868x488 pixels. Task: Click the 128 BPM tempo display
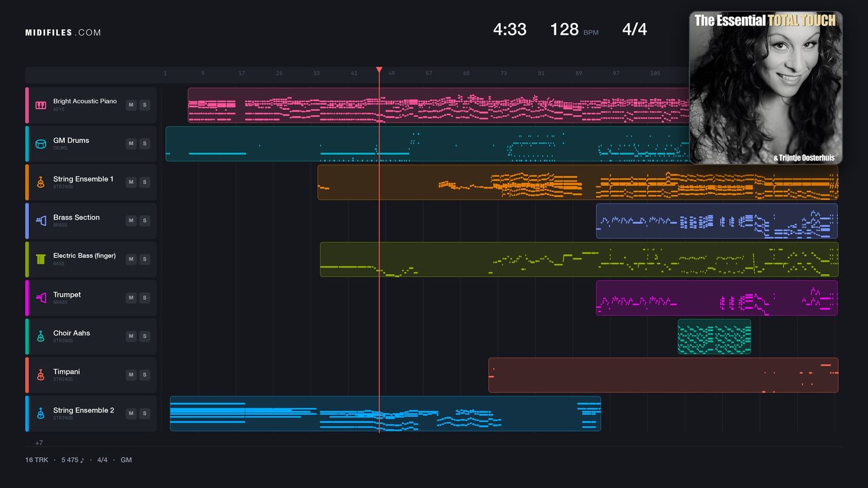pos(574,29)
